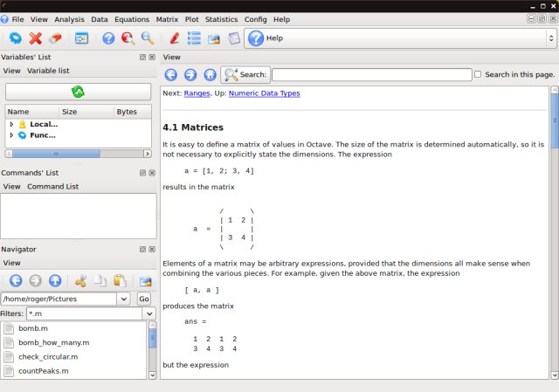Open the Statistics menu
This screenshot has height=392, width=559.
(221, 19)
